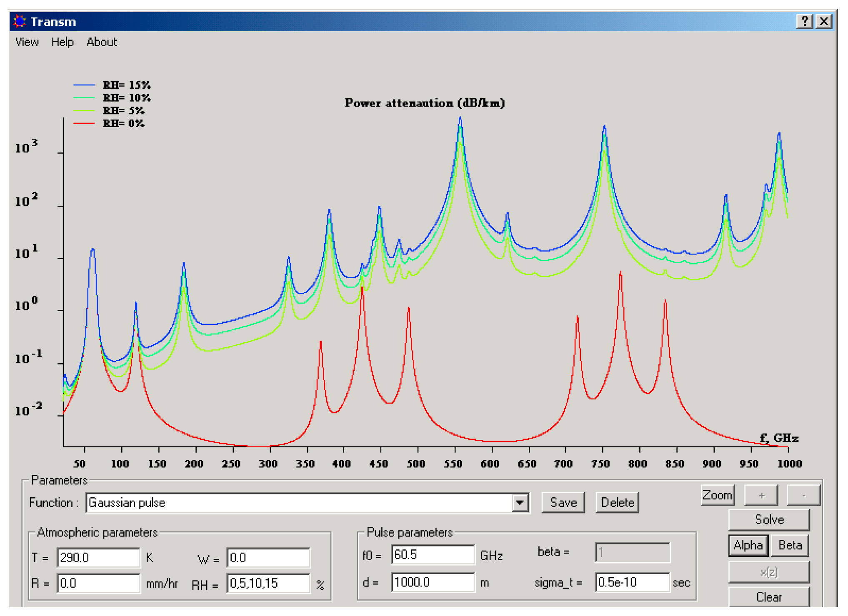Click the Transm app icon in title bar
Viewport: 848px width, 616px height.
[x=19, y=21]
